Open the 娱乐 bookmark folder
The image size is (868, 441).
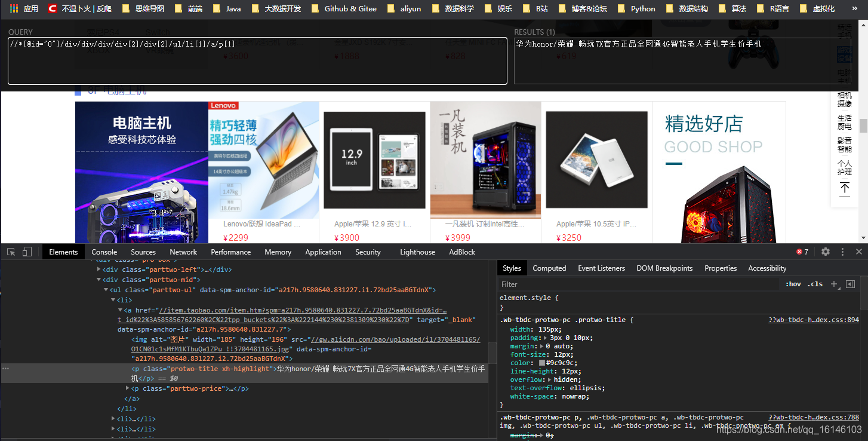498,8
